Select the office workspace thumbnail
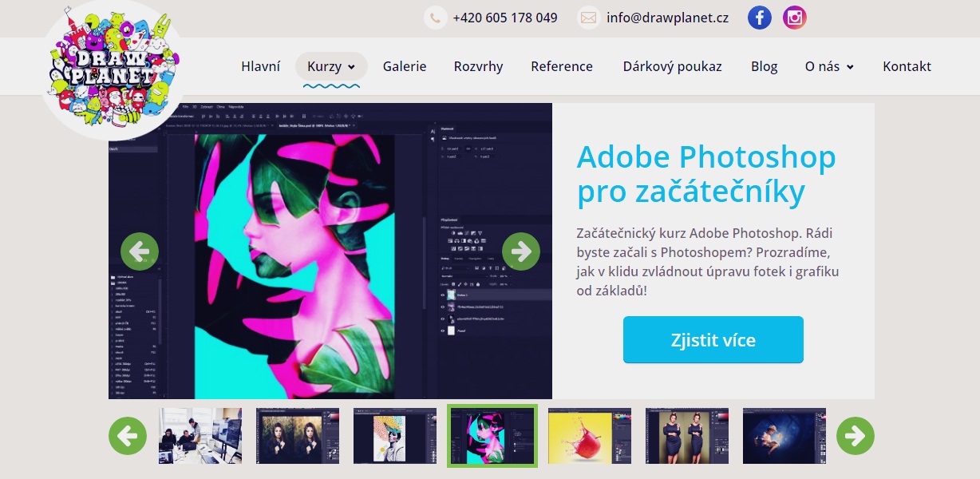 point(200,436)
